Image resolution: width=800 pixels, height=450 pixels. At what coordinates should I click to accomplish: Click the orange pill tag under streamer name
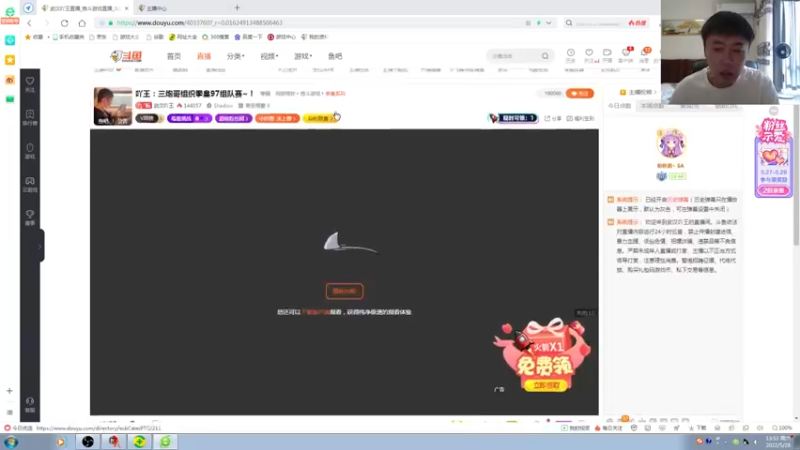[x=277, y=118]
